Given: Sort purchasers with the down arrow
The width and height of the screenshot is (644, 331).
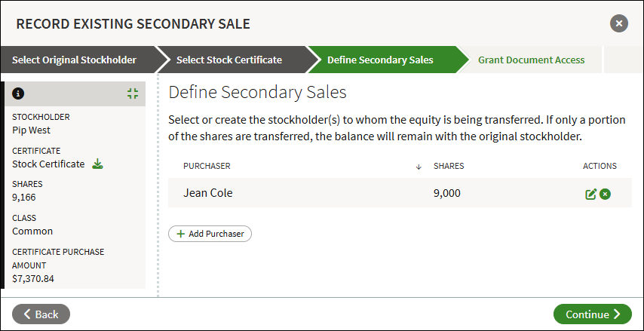Looking at the screenshot, I should 419,167.
